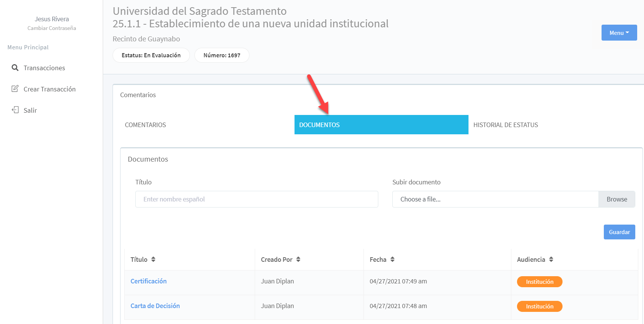The image size is (644, 324).
Task: Click the Comentarios panel heading
Action: click(x=138, y=95)
